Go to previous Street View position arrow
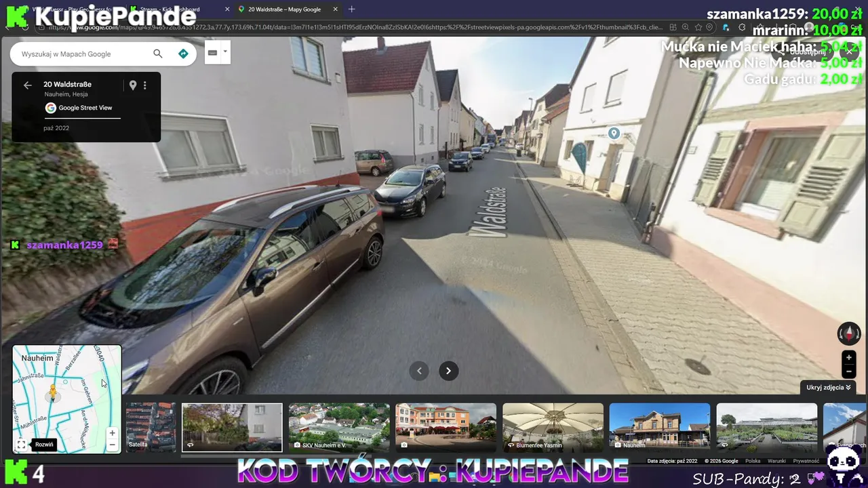 click(419, 371)
